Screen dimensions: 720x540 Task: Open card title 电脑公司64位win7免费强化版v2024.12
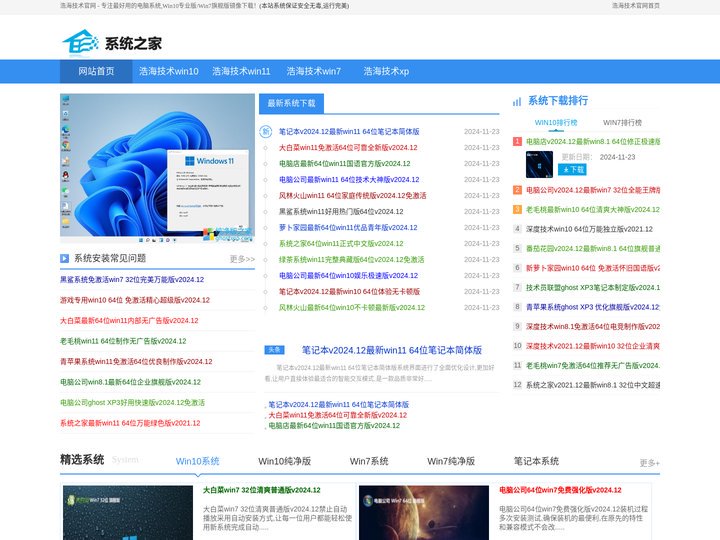[x=560, y=490]
